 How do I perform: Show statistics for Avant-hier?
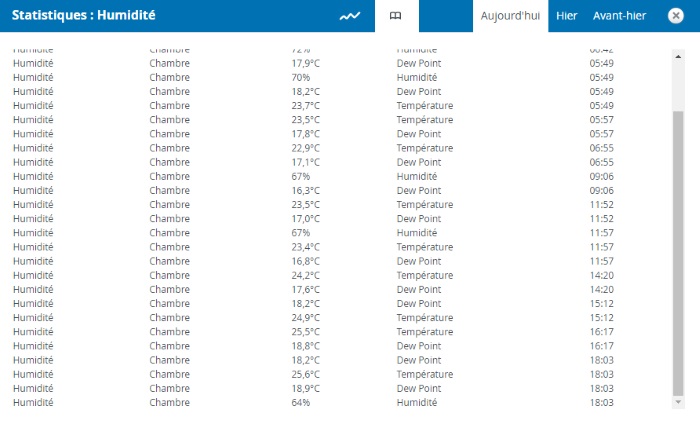coord(619,16)
